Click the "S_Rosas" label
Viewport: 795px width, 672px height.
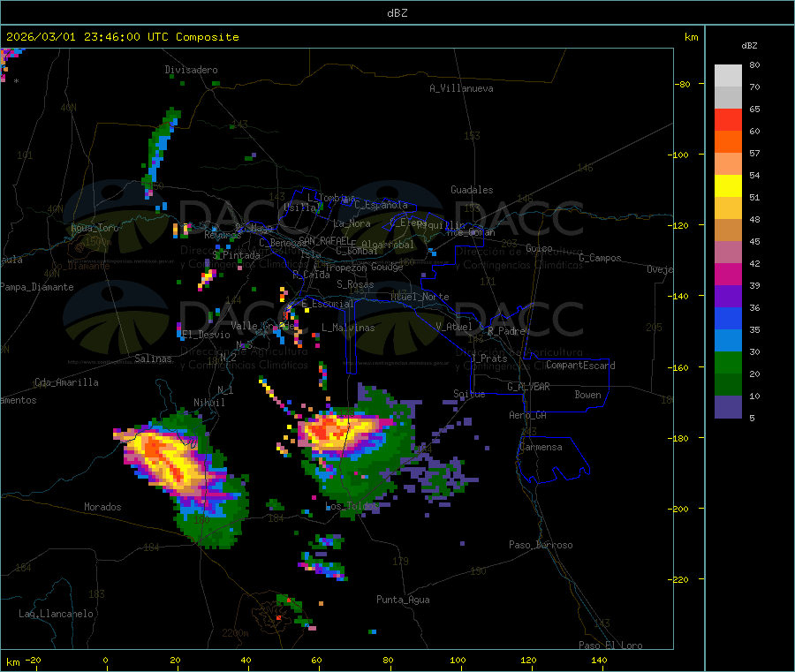tap(355, 284)
